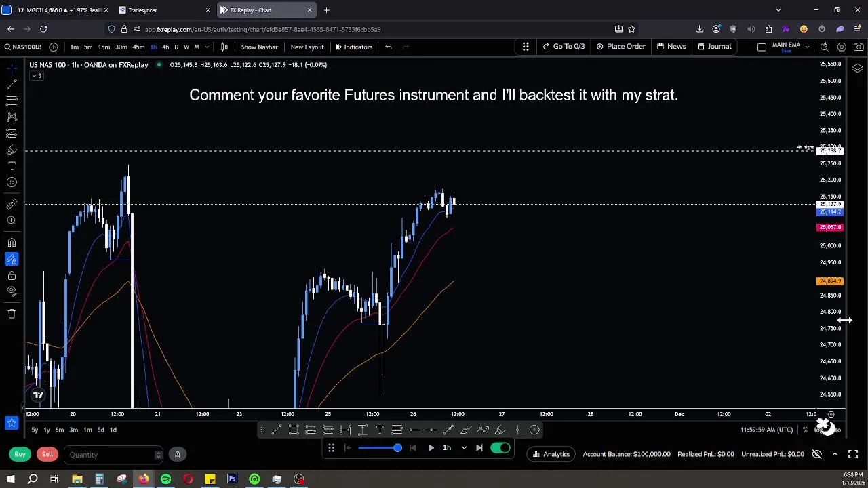Image resolution: width=868 pixels, height=488 pixels.
Task: Play the replay
Action: 431,447
